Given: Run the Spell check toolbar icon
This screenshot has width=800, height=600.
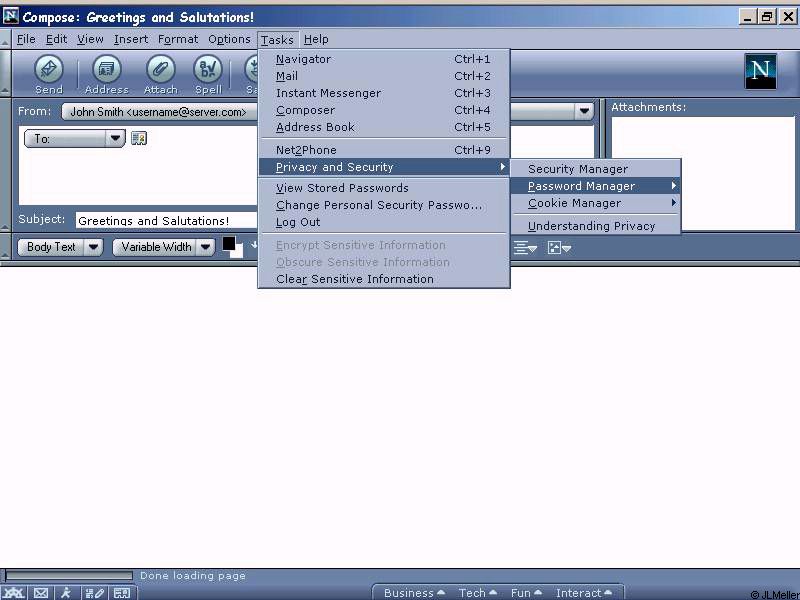Looking at the screenshot, I should [208, 74].
